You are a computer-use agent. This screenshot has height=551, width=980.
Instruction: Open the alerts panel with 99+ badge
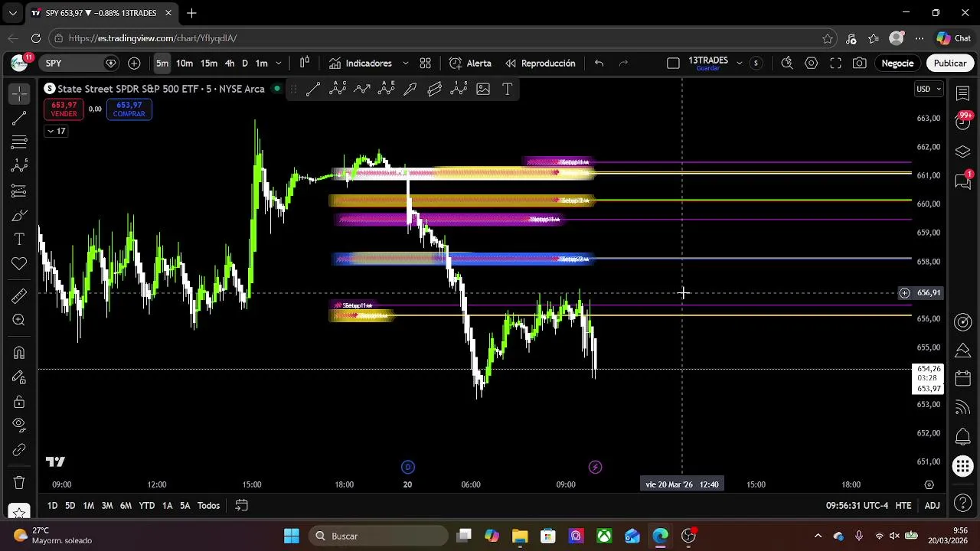coord(963,121)
